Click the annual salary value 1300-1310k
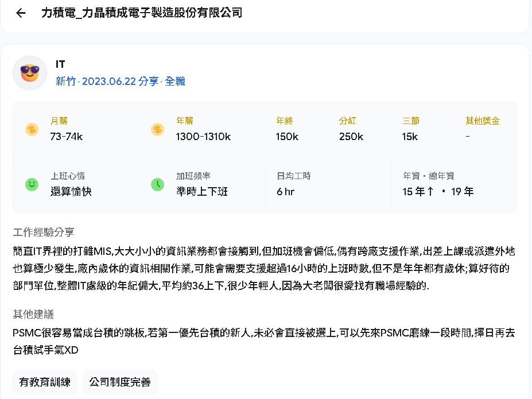The width and height of the screenshot is (532, 399). (x=203, y=137)
